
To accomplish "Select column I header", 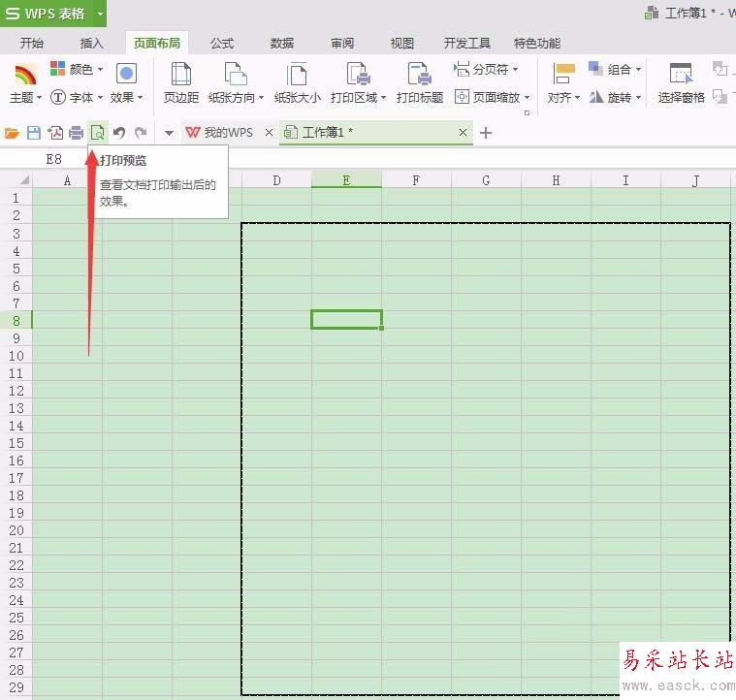I will (625, 180).
